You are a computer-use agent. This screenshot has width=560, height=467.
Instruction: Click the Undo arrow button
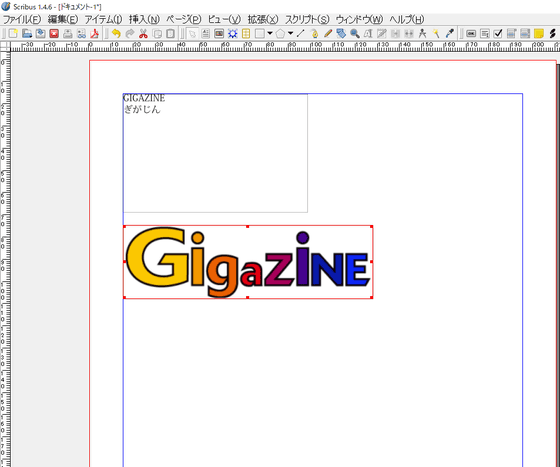pyautogui.click(x=116, y=34)
